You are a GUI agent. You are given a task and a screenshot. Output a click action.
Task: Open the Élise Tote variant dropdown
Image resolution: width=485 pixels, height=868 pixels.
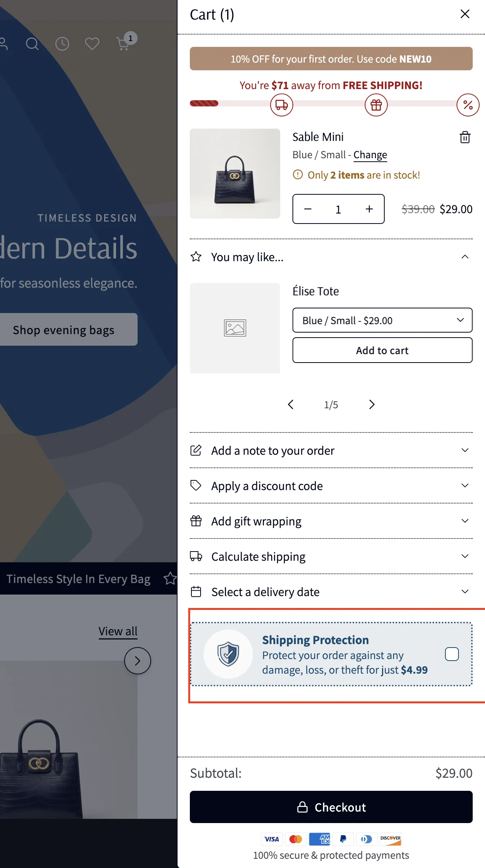pos(382,320)
